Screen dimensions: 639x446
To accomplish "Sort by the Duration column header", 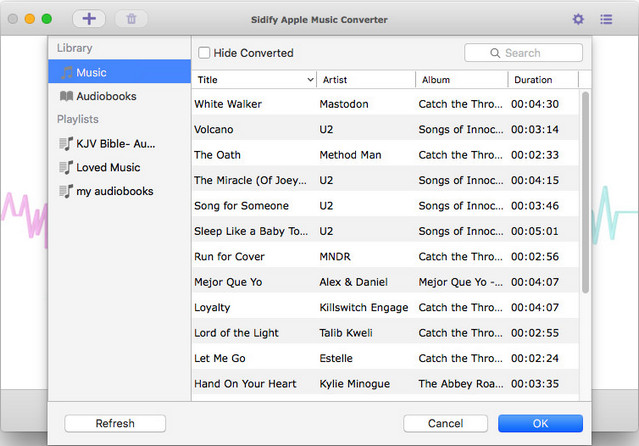I will (x=543, y=79).
